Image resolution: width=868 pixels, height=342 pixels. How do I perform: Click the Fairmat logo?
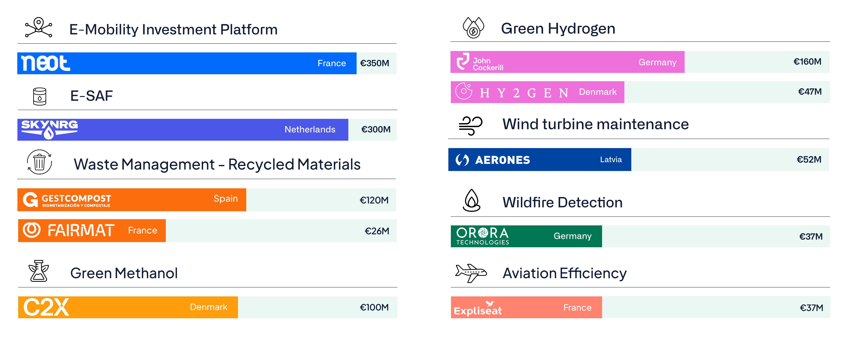click(69, 230)
